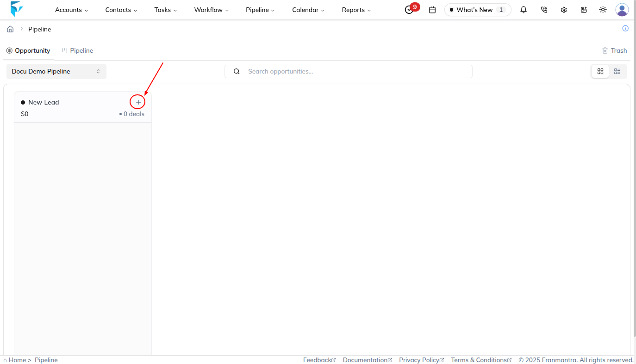The width and height of the screenshot is (636, 364).
Task: Open the settings gear icon
Action: (564, 10)
